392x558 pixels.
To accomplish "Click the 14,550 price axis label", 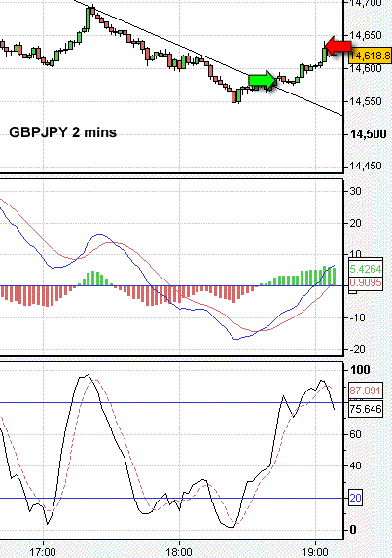I will 366,101.
